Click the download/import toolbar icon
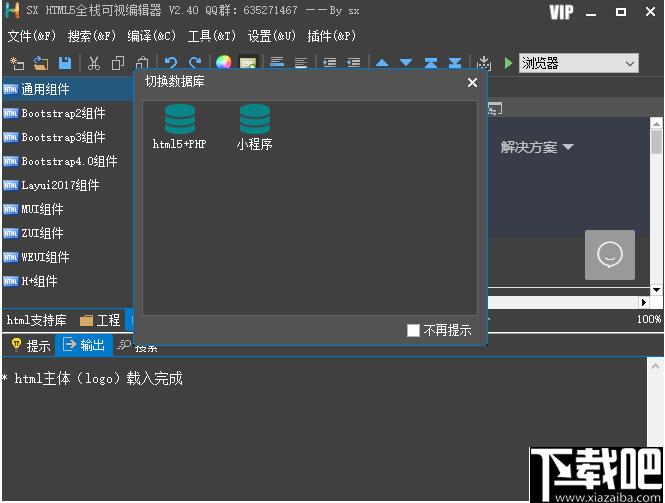The image size is (665, 503). click(483, 63)
